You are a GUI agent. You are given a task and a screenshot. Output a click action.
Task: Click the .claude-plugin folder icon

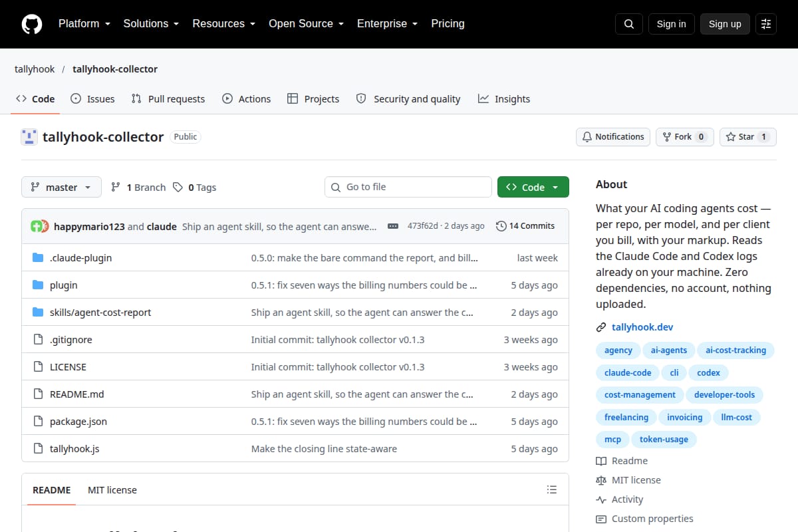[38, 258]
